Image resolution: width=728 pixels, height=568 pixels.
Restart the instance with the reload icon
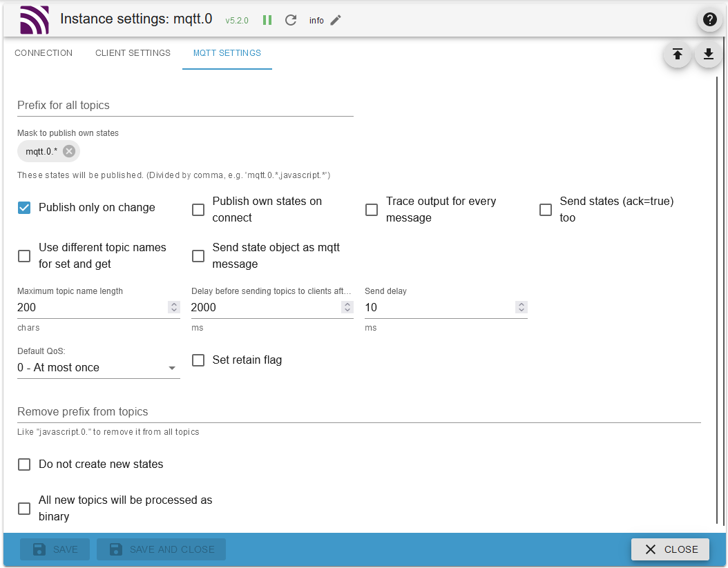(x=291, y=20)
